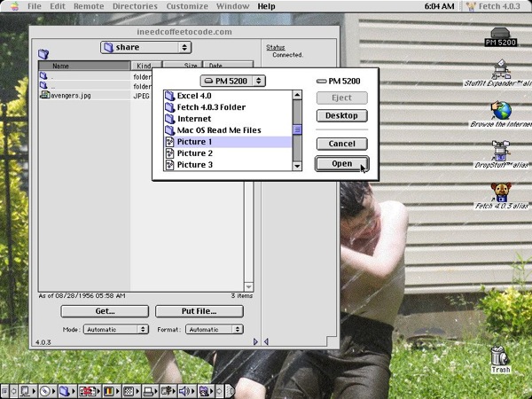This screenshot has height=399, width=532.
Task: Open the Help menu
Action: (266, 6)
